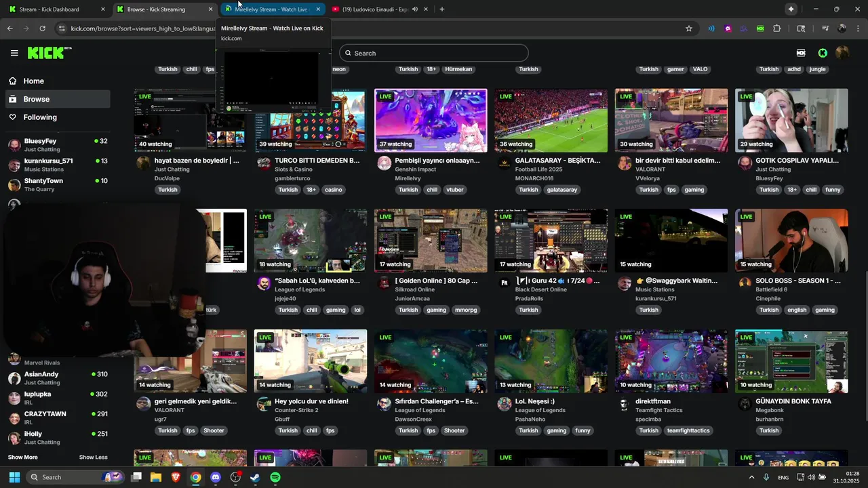The height and width of the screenshot is (488, 868).
Task: Open the Kick drops ticket icon in header
Action: click(801, 53)
